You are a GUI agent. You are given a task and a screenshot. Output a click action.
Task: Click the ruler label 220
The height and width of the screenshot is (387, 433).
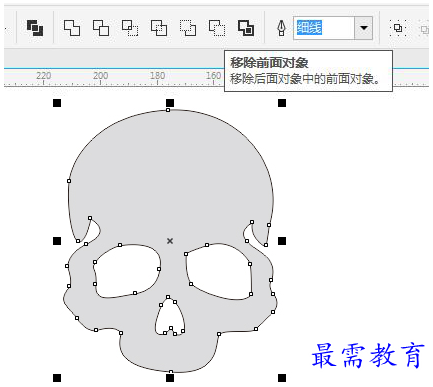click(44, 76)
